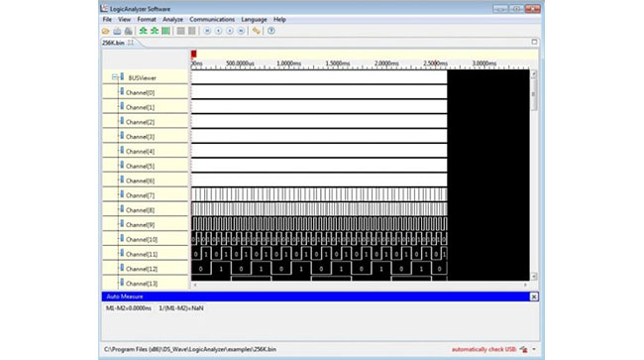644x360 pixels.
Task: Select Channel[13] in the tree
Action: point(142,284)
